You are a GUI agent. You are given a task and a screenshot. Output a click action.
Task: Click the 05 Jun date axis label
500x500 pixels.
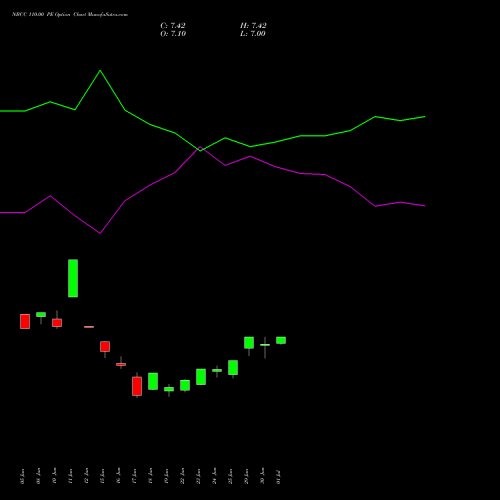click(x=22, y=476)
